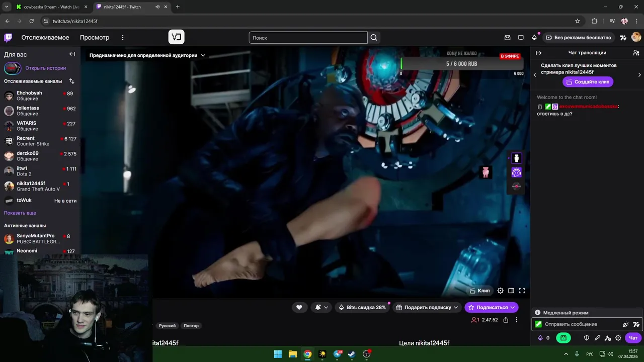Toggle theatre mode on the player
Image resolution: width=644 pixels, height=362 pixels.
(x=511, y=291)
